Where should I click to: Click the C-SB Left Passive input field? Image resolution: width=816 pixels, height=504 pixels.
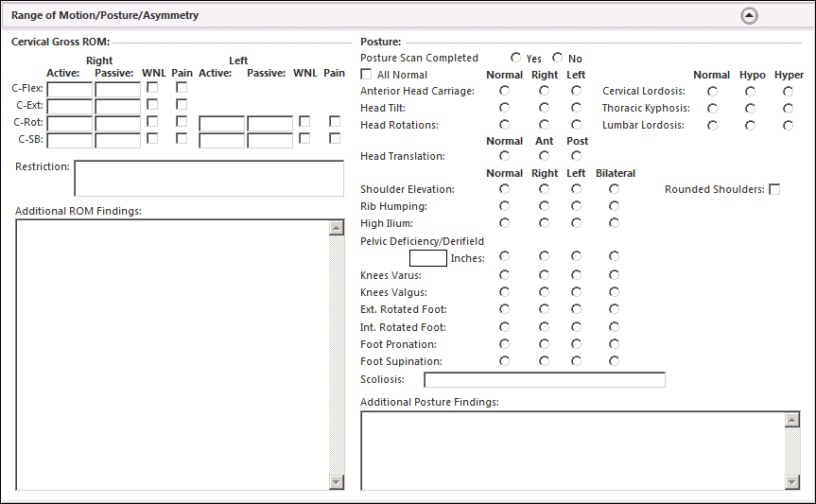tap(269, 141)
